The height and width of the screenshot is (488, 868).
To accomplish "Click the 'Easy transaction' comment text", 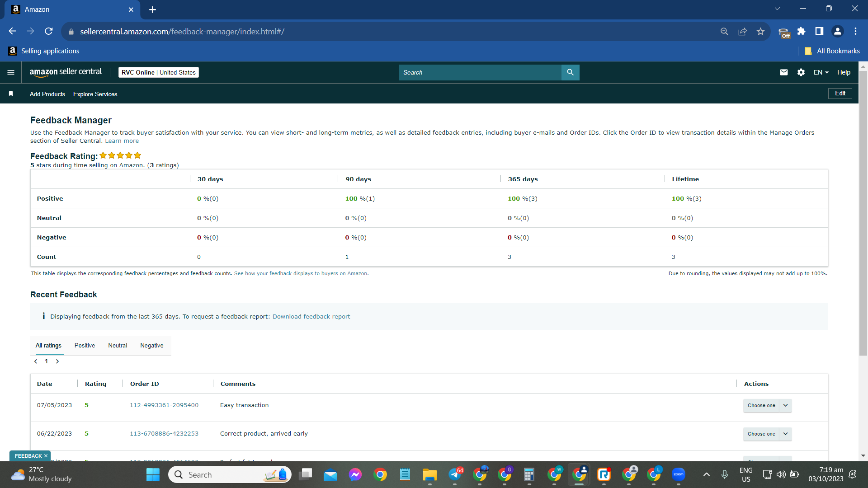I will click(x=244, y=405).
